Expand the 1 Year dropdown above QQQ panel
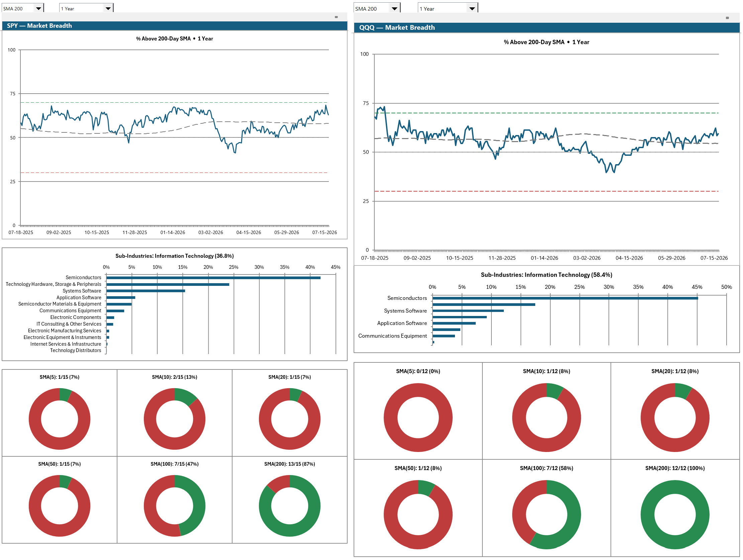The image size is (743, 560). (447, 8)
